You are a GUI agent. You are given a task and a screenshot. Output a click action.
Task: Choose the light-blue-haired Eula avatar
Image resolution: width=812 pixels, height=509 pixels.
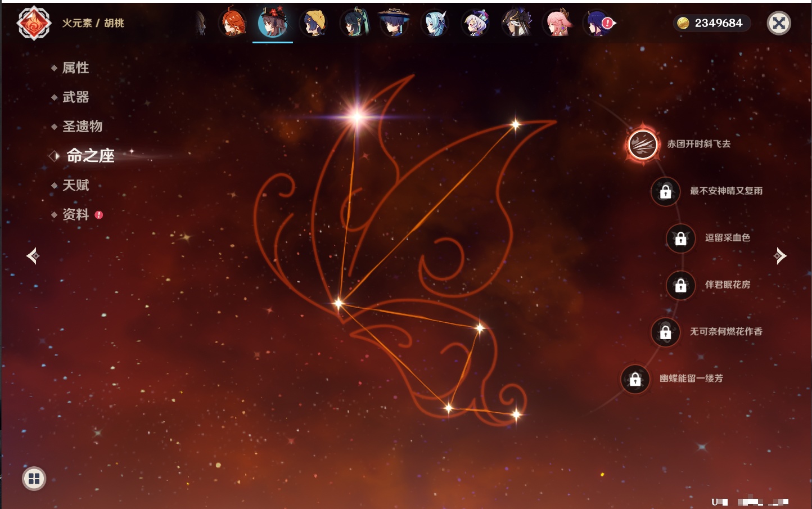435,24
